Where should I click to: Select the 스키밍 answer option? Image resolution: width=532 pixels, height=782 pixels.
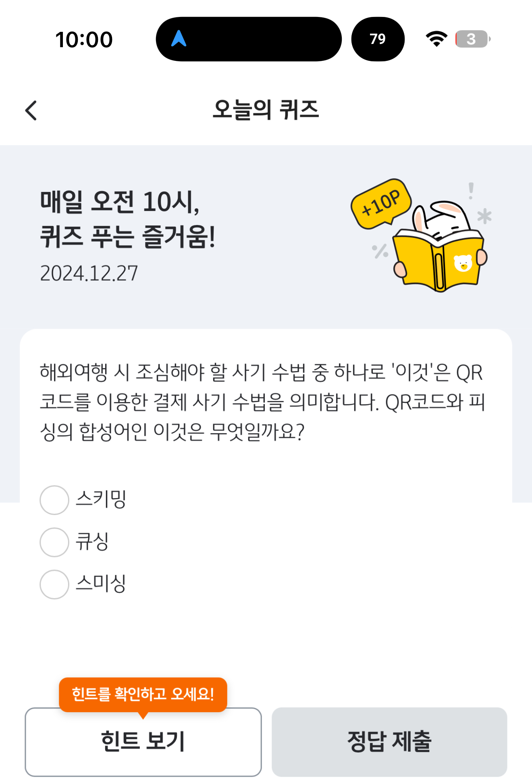point(83,500)
